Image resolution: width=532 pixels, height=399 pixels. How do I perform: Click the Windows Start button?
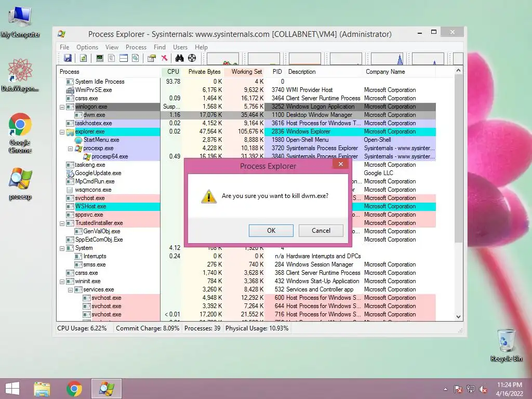pos(12,389)
